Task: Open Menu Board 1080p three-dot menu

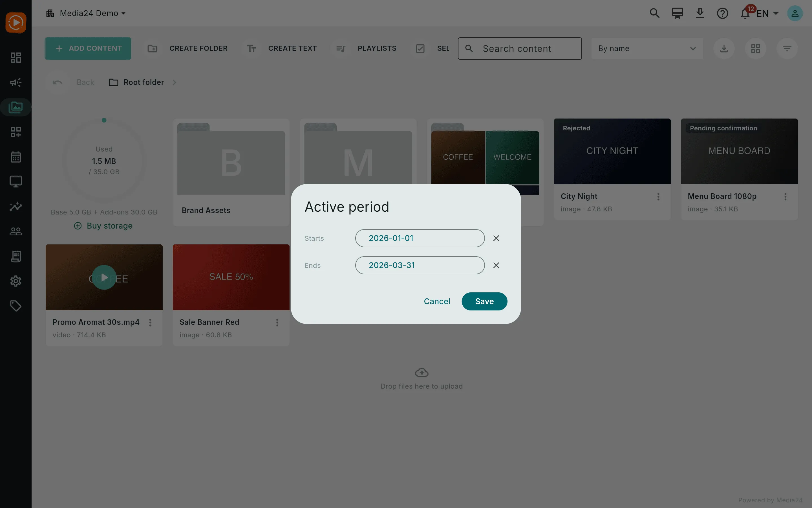Action: coord(785,196)
